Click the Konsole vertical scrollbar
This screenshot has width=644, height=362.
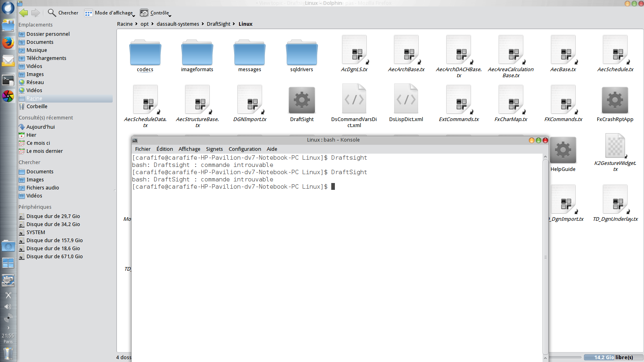[545, 257]
